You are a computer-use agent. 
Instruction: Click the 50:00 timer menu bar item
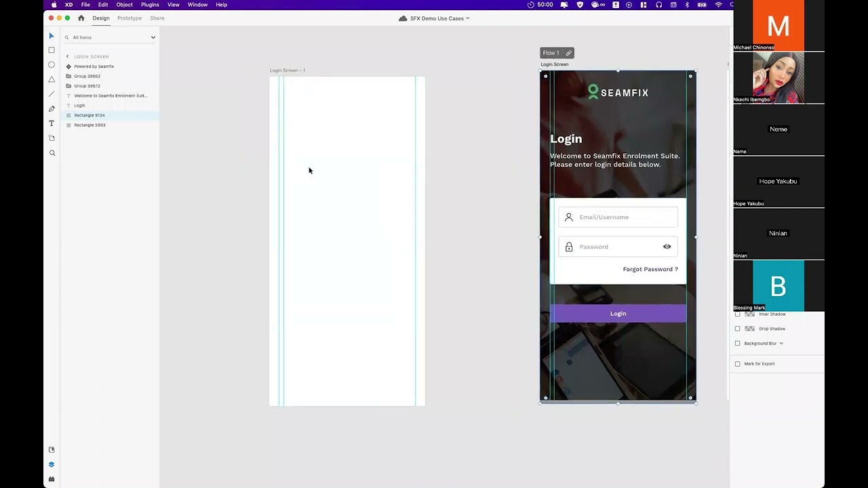[540, 5]
